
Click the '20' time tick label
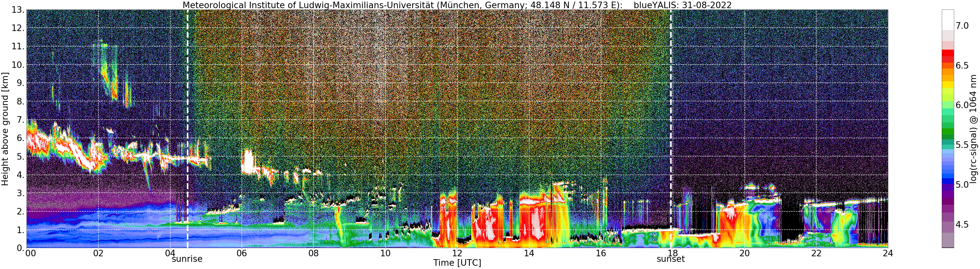(x=744, y=253)
